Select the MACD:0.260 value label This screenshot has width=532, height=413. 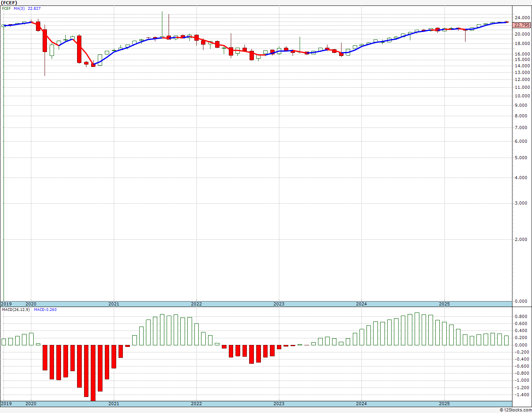point(45,310)
